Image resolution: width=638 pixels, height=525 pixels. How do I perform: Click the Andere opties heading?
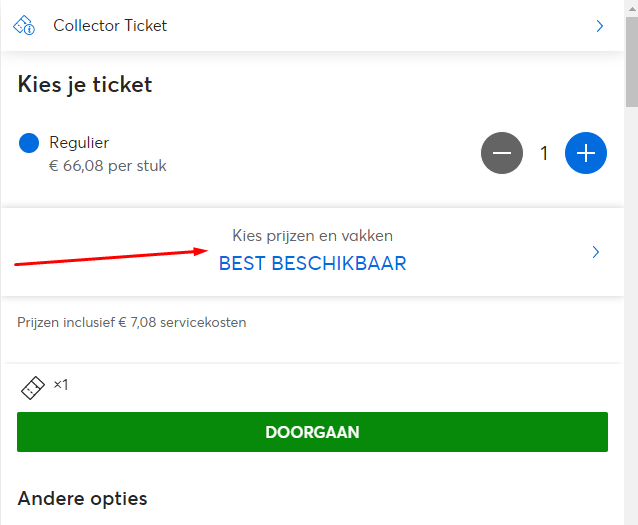[x=82, y=499]
